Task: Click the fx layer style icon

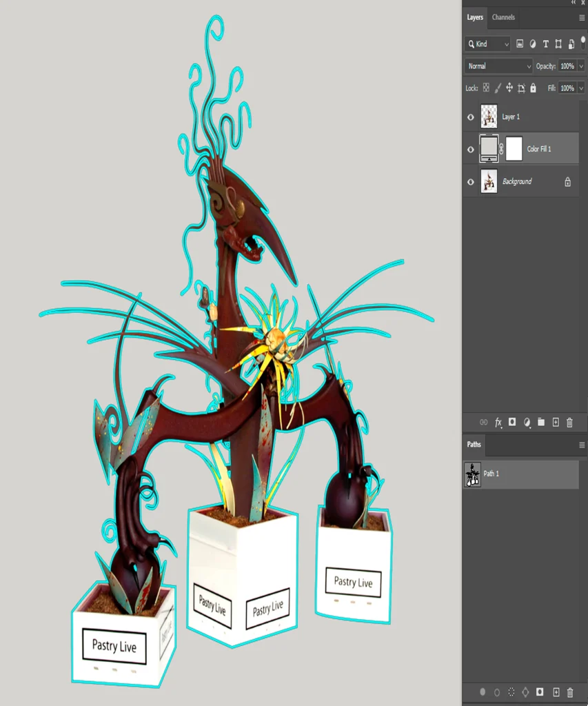Action: (x=498, y=423)
